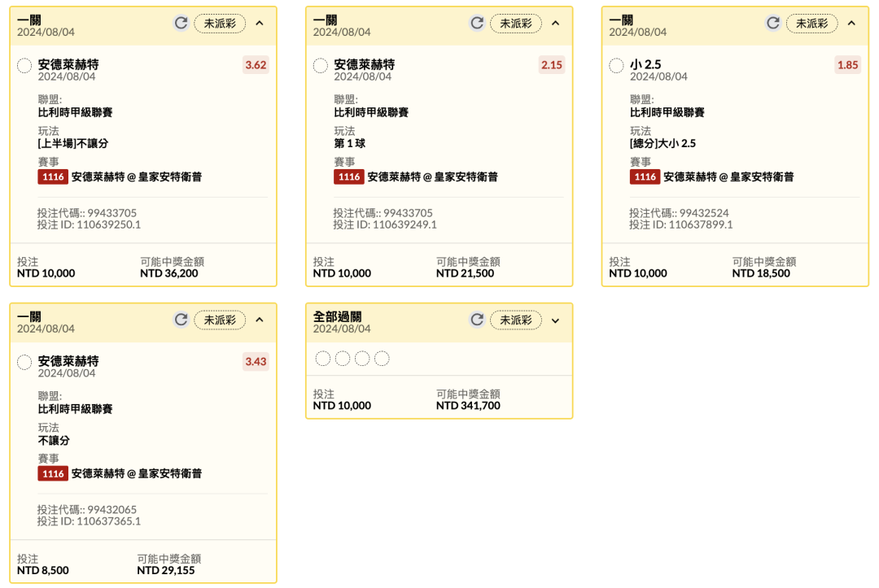Click the 1.85 odds badge
The height and width of the screenshot is (588, 879).
pyautogui.click(x=847, y=65)
